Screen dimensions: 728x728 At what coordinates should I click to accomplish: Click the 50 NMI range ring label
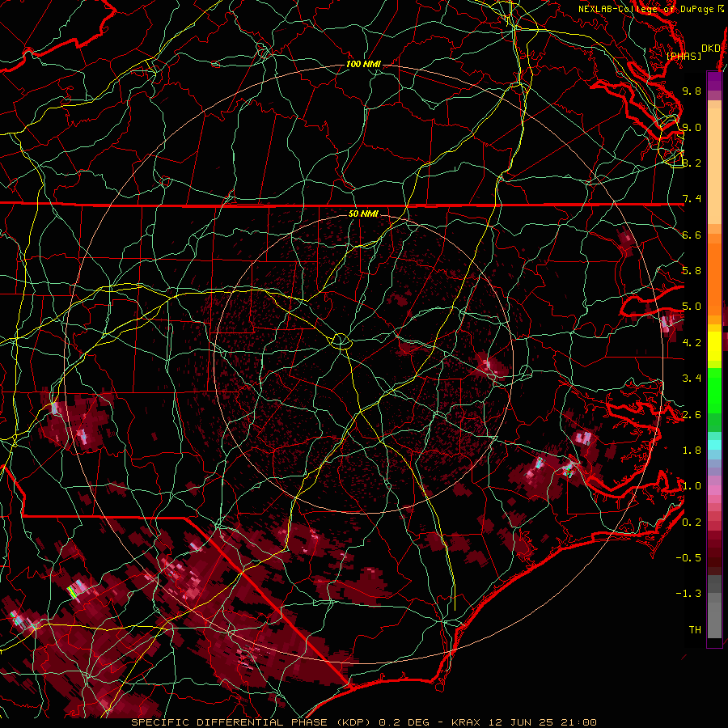[363, 214]
